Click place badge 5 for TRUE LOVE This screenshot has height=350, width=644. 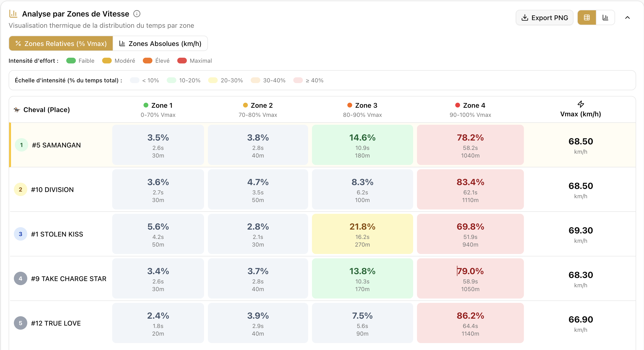coord(21,323)
